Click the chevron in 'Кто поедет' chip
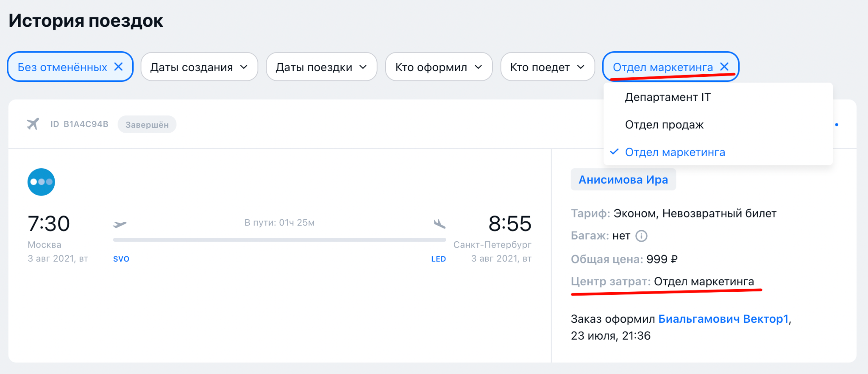Screen dimensions: 868x374 pos(581,67)
